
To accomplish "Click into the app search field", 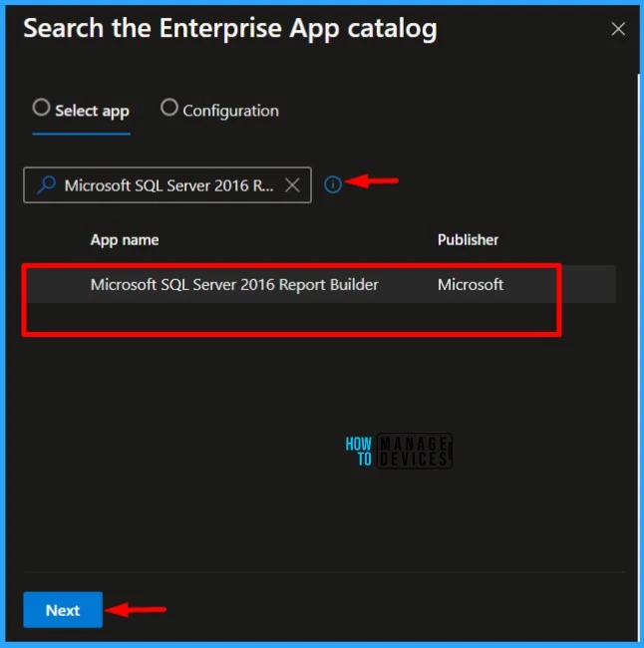I will [167, 185].
